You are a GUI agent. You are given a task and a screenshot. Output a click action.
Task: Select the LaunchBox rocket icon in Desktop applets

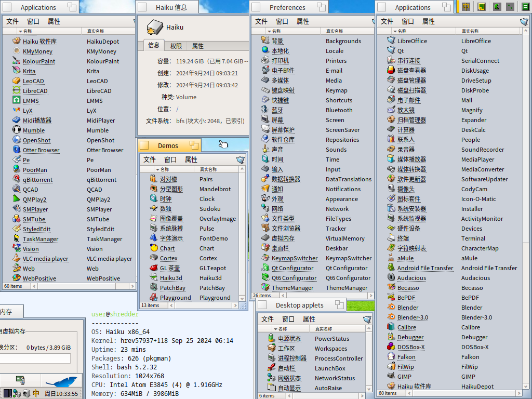[x=271, y=367]
